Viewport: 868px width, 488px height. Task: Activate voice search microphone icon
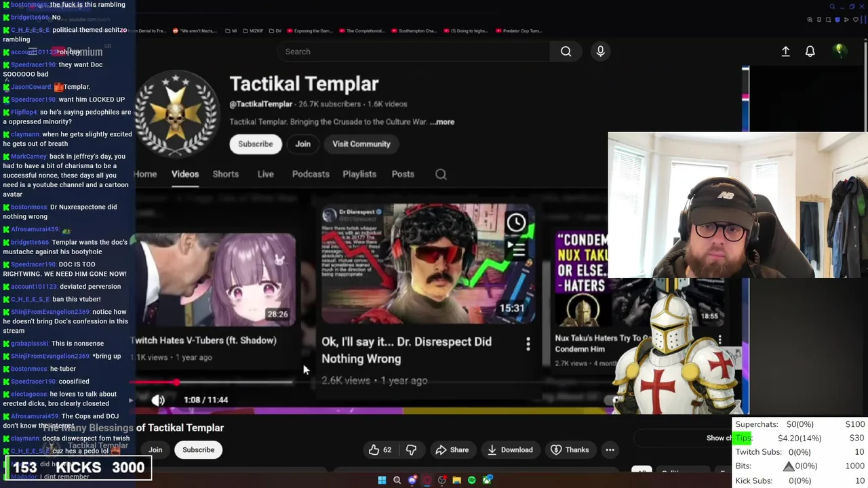pos(600,52)
